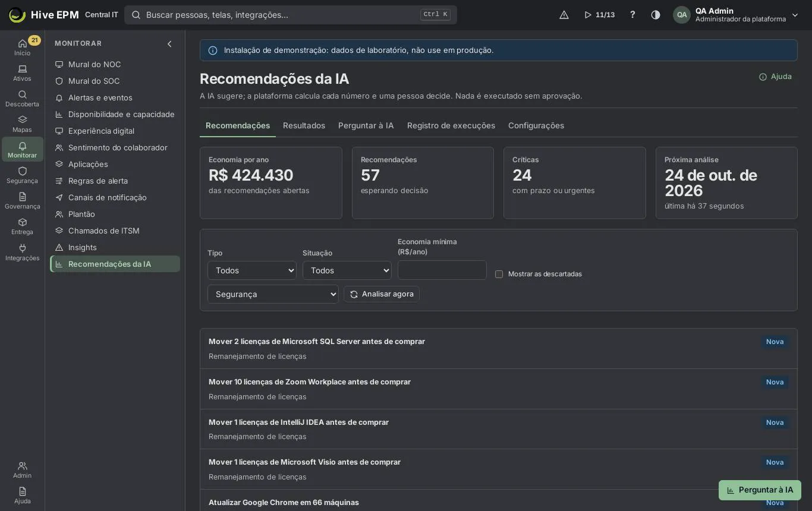Open Canais de notificação sidebar item
This screenshot has width=812, height=511.
pyautogui.click(x=115, y=197)
